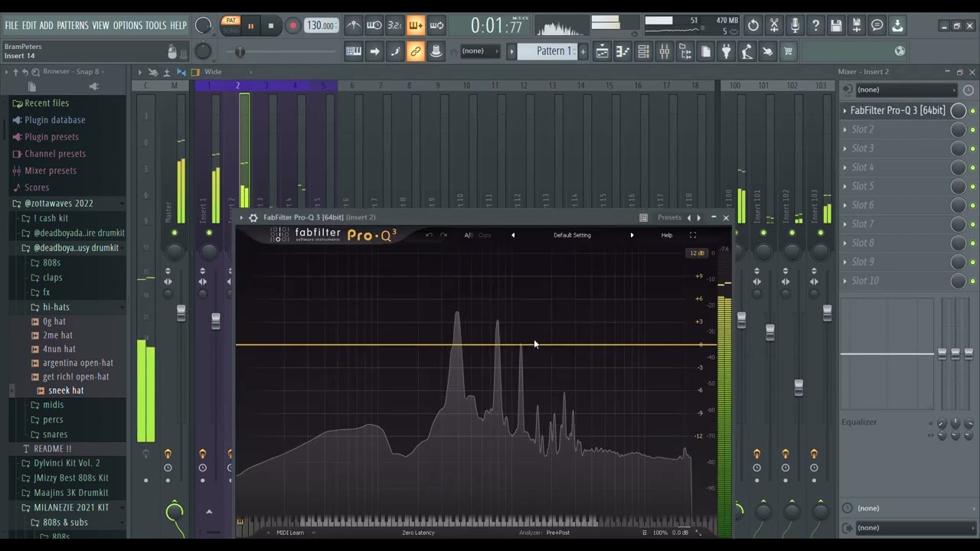Click the shopping cart content library icon
This screenshot has height=551, width=980.
tap(788, 51)
